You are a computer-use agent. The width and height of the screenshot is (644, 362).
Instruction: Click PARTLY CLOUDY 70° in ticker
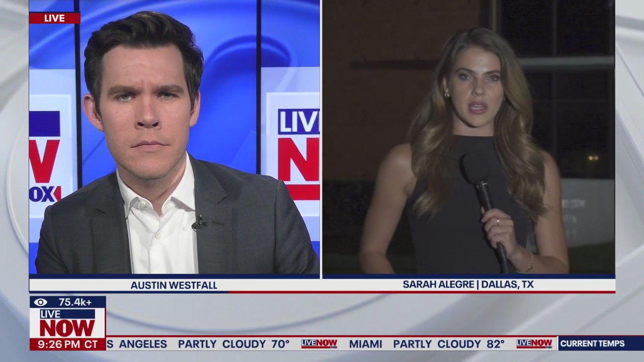tap(233, 344)
